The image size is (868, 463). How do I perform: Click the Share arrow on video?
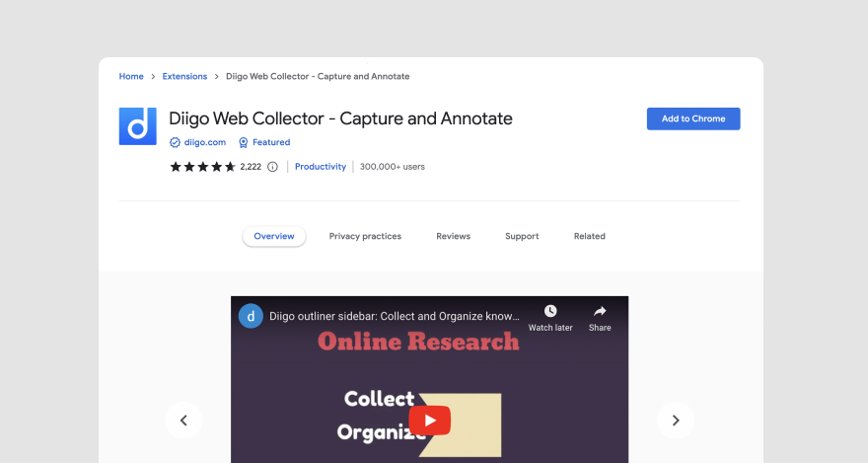tap(600, 311)
